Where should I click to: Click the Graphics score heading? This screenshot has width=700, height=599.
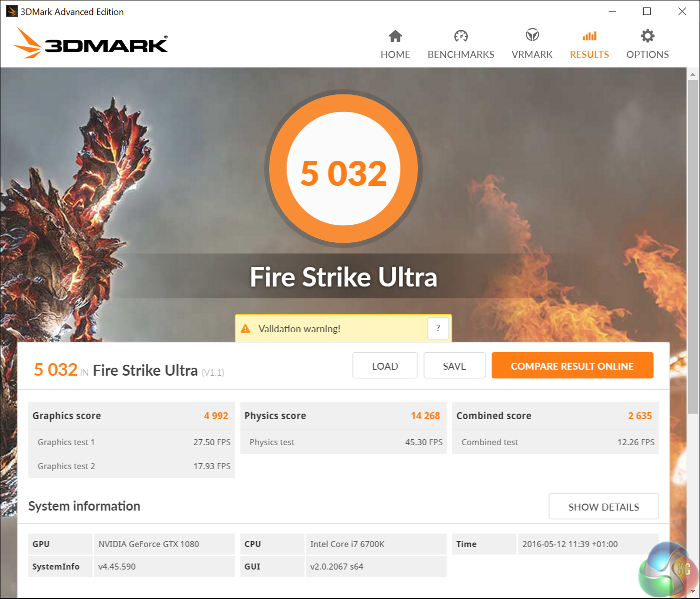(x=67, y=416)
